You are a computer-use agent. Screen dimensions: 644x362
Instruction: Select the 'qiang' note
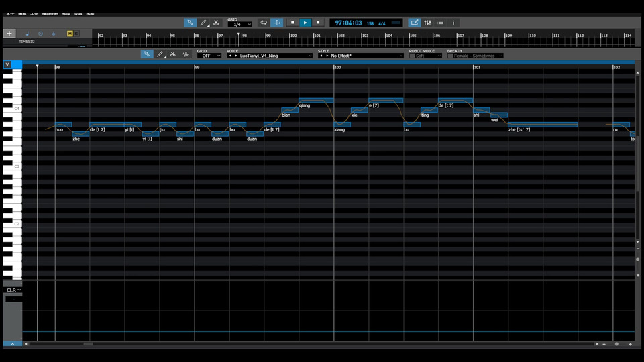click(316, 100)
